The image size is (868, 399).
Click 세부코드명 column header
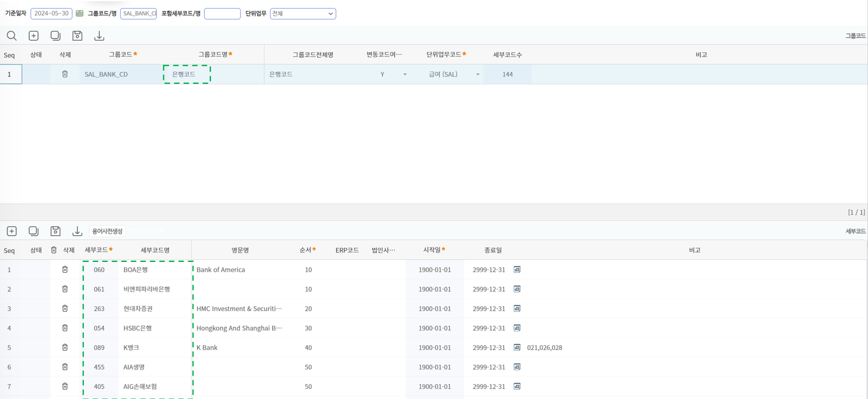click(x=155, y=250)
